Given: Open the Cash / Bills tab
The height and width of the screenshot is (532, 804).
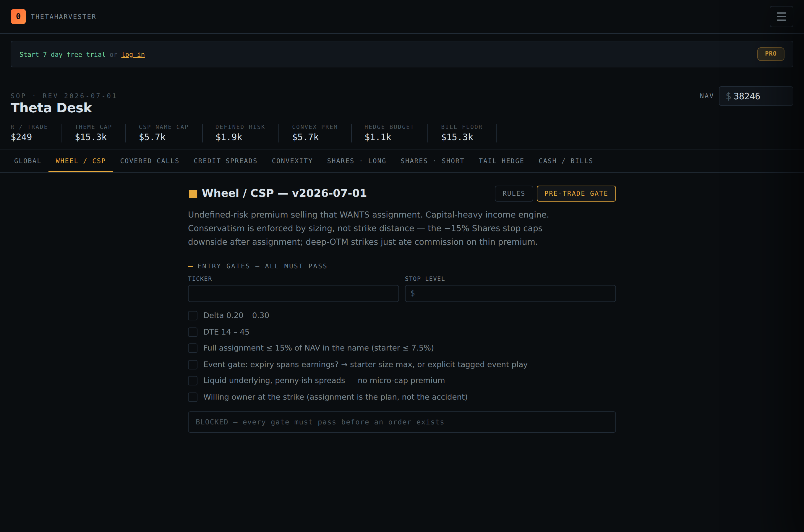Looking at the screenshot, I should [566, 161].
